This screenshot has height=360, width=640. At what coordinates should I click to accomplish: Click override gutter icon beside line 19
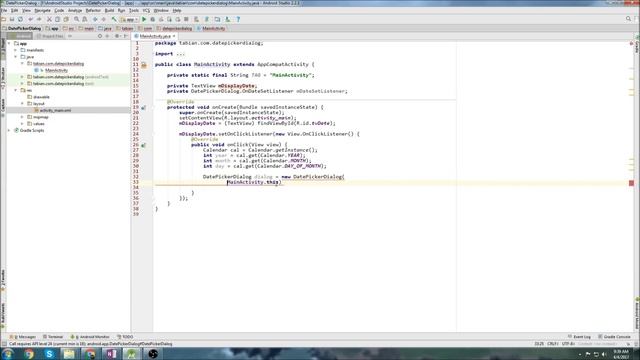tap(144, 107)
